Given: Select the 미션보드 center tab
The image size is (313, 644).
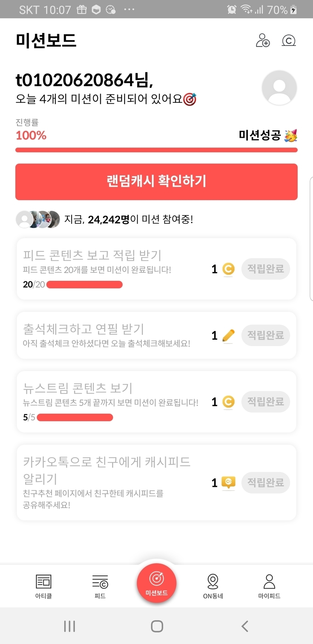Looking at the screenshot, I should coord(156,583).
